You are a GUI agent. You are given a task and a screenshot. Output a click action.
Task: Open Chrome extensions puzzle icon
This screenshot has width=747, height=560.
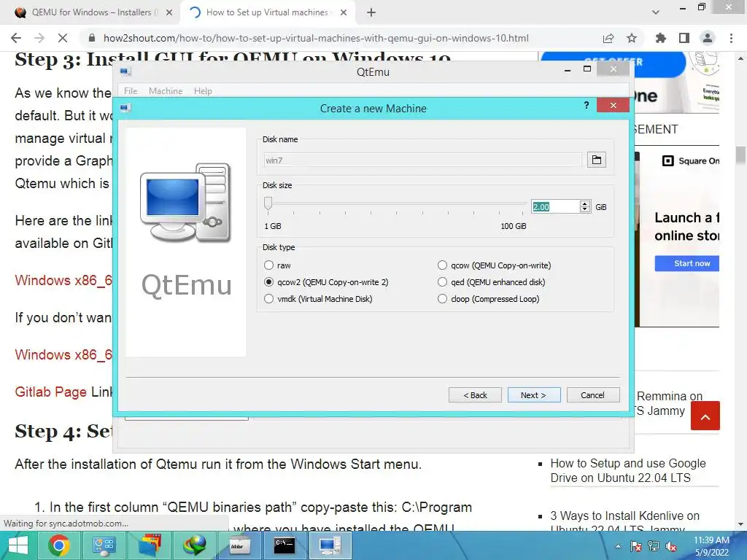(660, 38)
